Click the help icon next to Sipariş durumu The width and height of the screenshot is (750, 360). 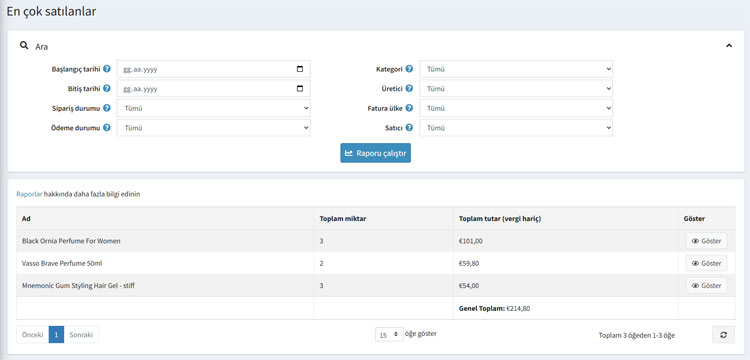tap(107, 108)
